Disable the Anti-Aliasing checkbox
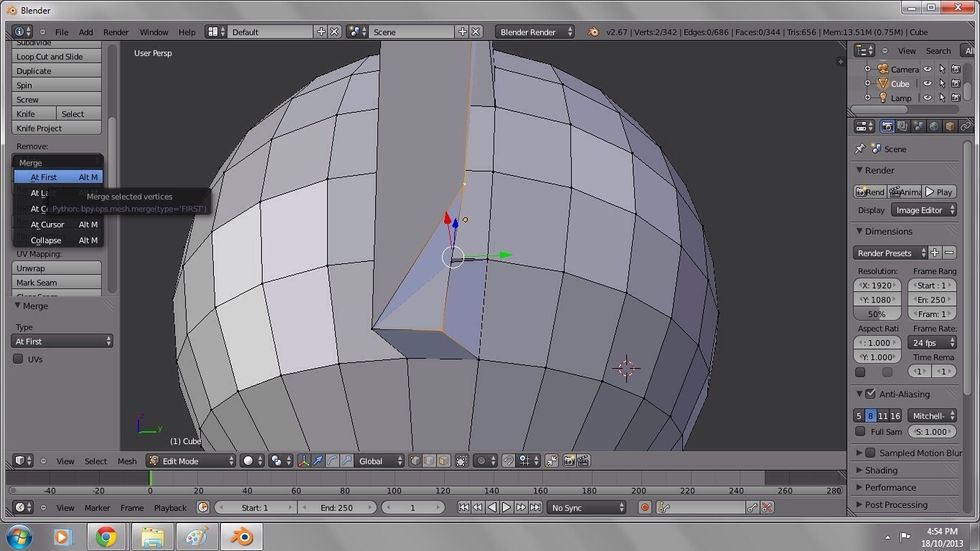 click(871, 394)
